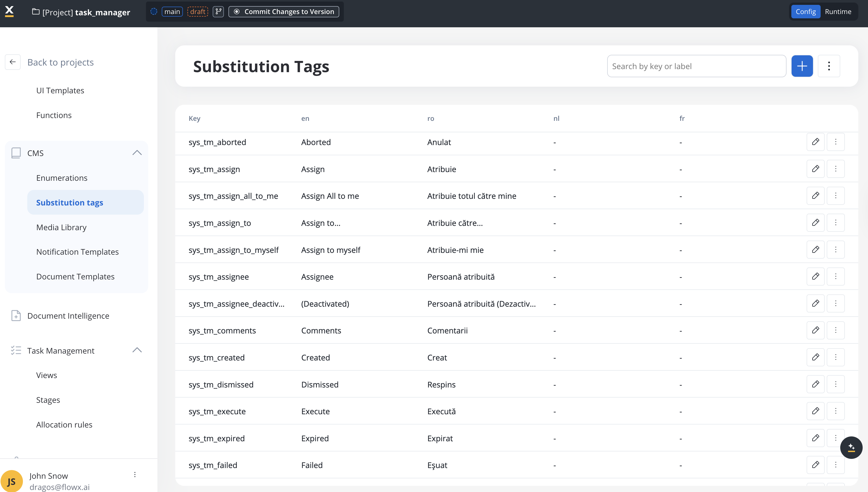Select the Config mode toggle
868x492 pixels.
tap(806, 11)
